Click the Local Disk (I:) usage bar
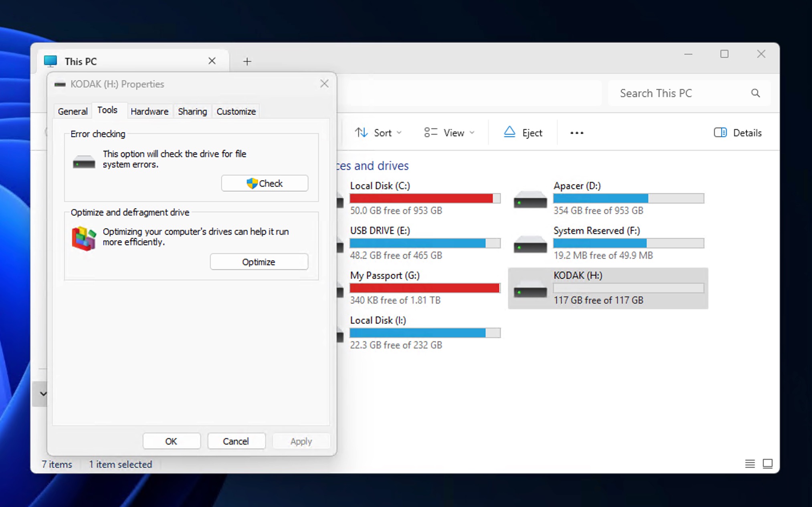Viewport: 812px width, 507px height. pyautogui.click(x=425, y=333)
